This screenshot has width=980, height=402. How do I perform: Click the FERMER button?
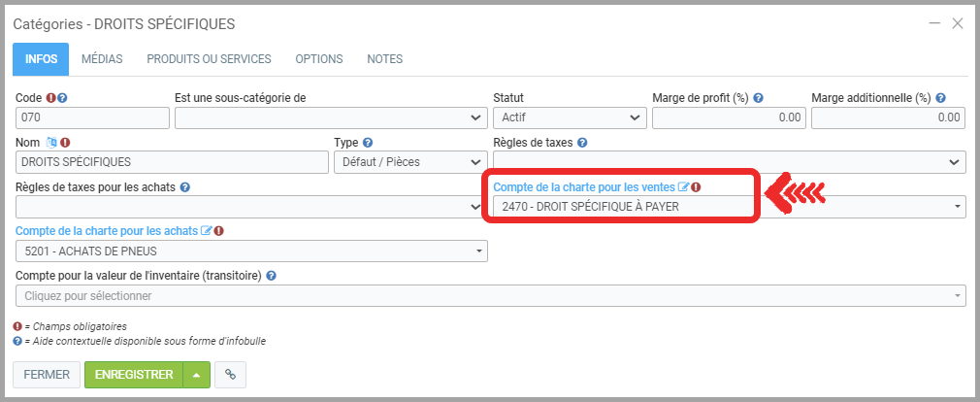coord(46,374)
